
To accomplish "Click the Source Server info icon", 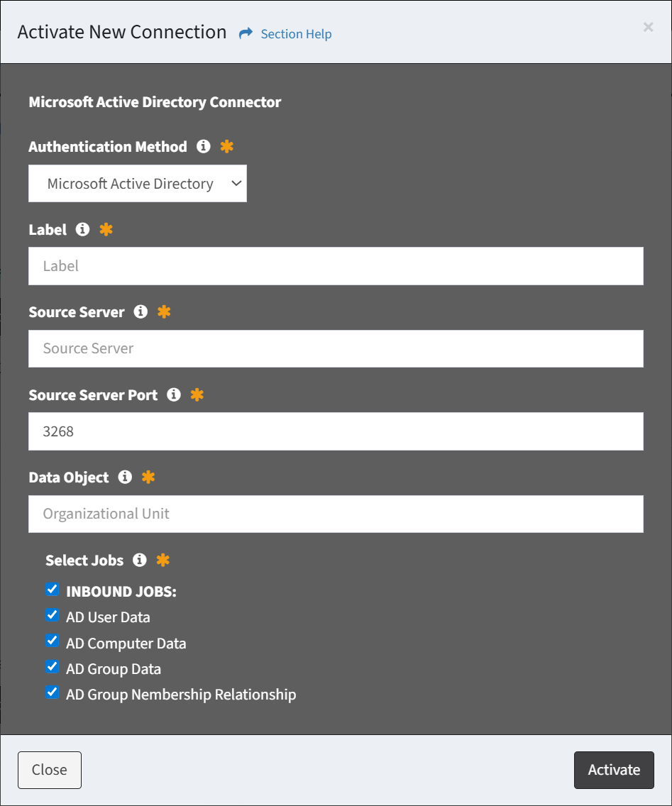I will [x=141, y=312].
